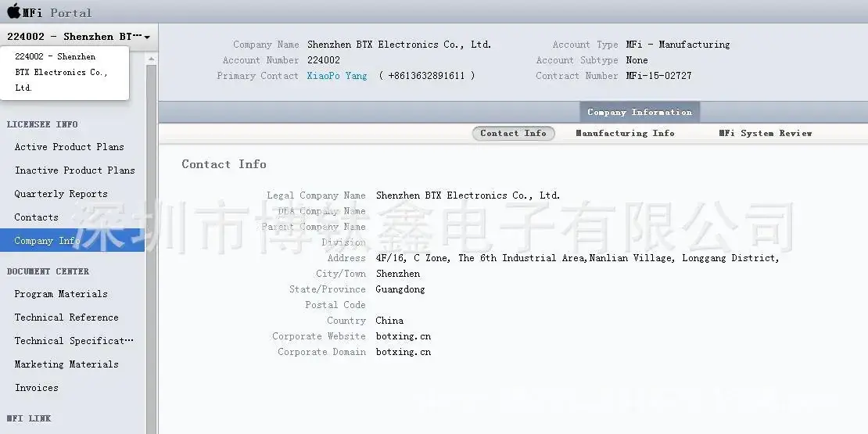This screenshot has height=434, width=868.
Task: Go to Quarterly Reports
Action: pyautogui.click(x=61, y=194)
